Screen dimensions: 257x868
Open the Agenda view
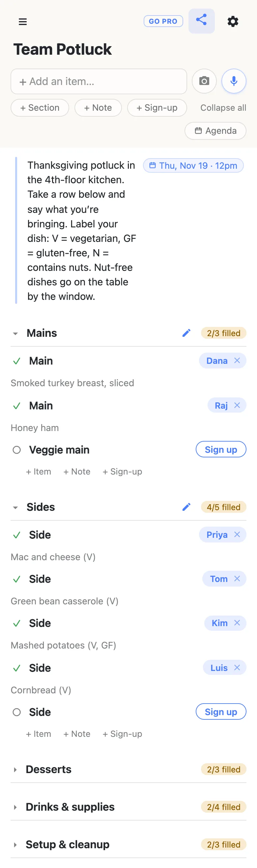[215, 131]
